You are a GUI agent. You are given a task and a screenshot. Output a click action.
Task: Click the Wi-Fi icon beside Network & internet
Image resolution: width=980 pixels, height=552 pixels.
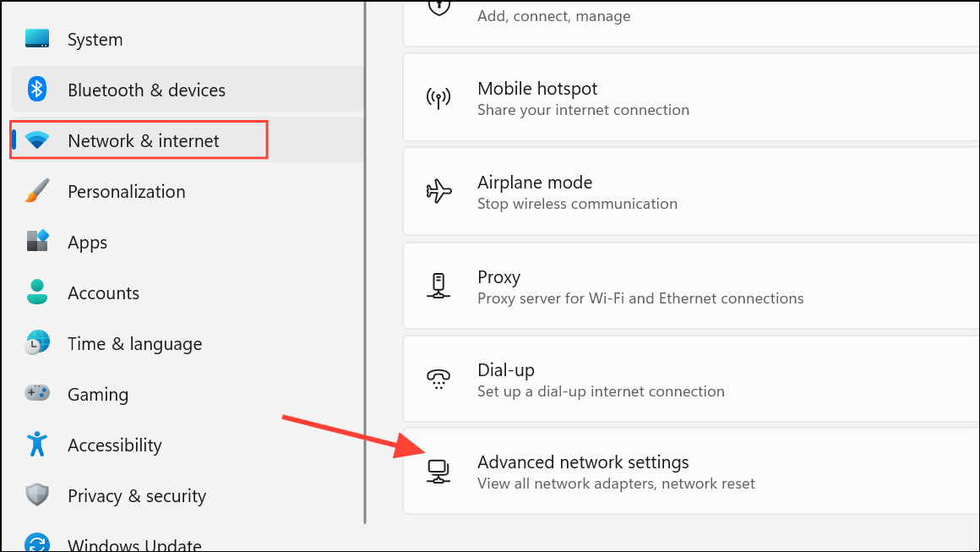tap(37, 140)
